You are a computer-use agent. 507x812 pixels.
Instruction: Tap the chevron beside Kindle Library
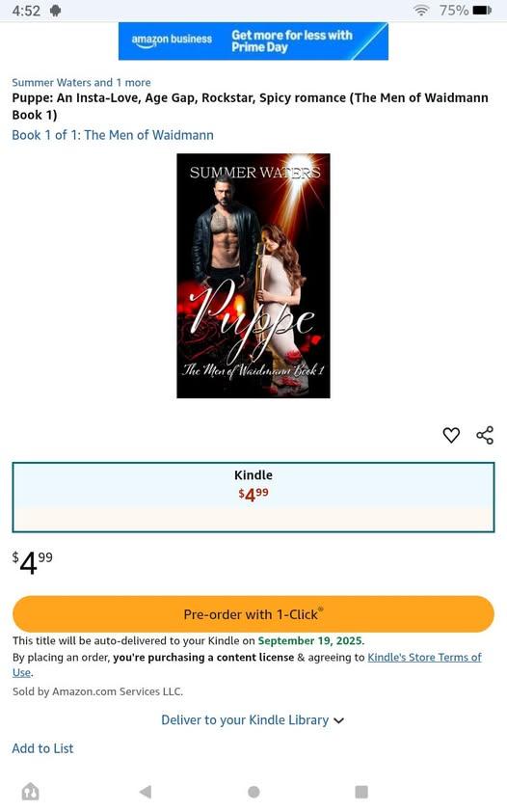(339, 720)
